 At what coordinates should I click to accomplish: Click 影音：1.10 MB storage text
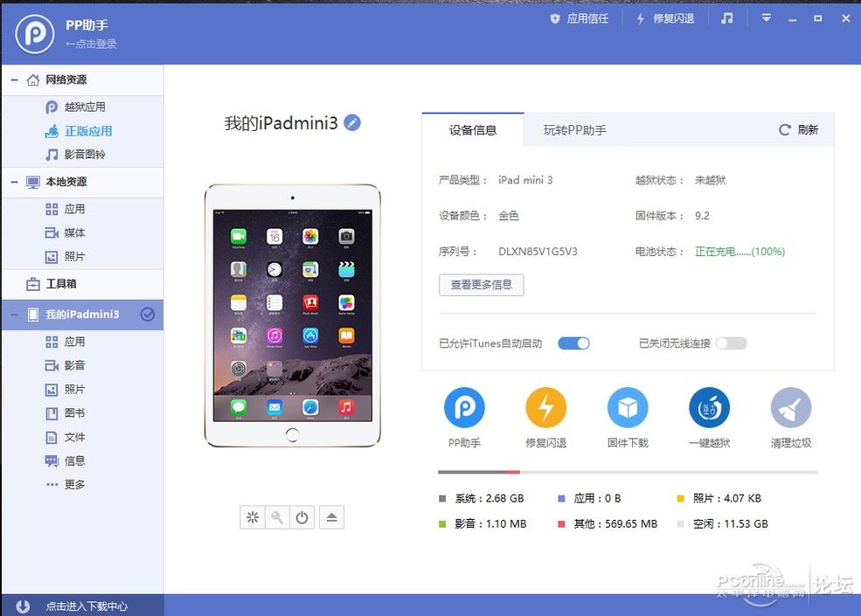(490, 523)
